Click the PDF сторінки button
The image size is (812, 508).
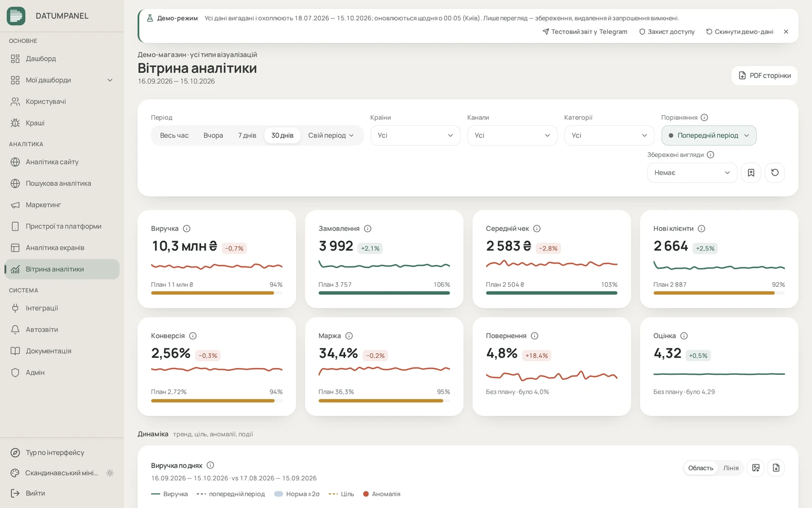pos(765,76)
